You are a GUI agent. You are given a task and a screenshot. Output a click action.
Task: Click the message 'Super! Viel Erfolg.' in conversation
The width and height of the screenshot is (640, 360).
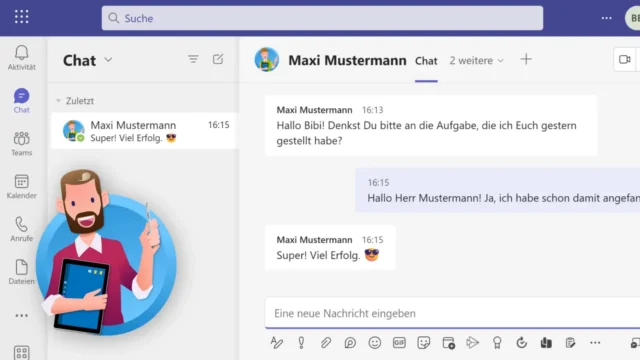(330, 247)
